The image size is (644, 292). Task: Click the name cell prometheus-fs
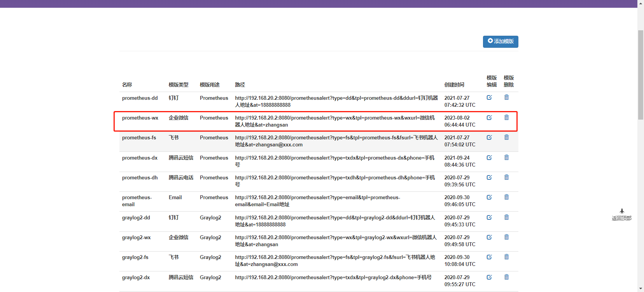coord(139,137)
